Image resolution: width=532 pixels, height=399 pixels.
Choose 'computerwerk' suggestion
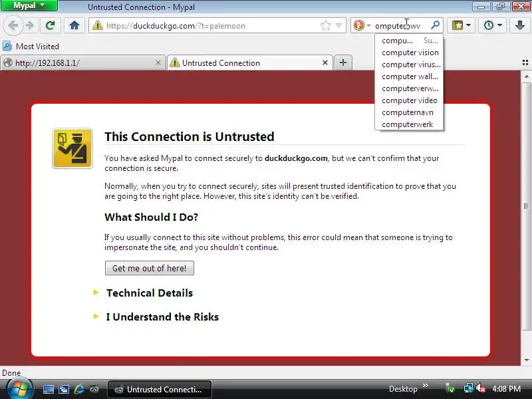pyautogui.click(x=409, y=124)
